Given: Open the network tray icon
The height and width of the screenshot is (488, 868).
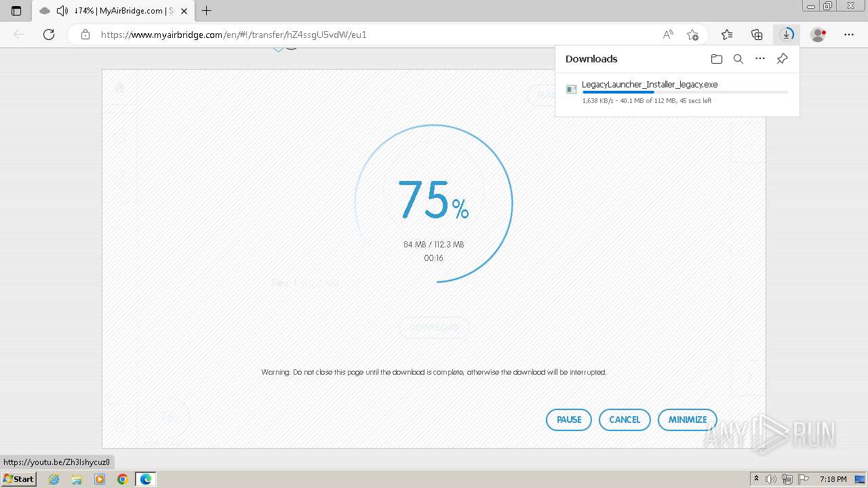Looking at the screenshot, I should (788, 479).
